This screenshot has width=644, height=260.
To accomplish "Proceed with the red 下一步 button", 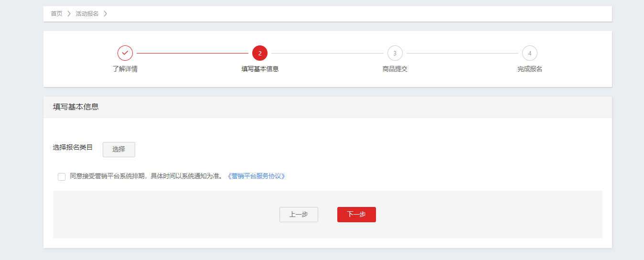I will tap(356, 215).
